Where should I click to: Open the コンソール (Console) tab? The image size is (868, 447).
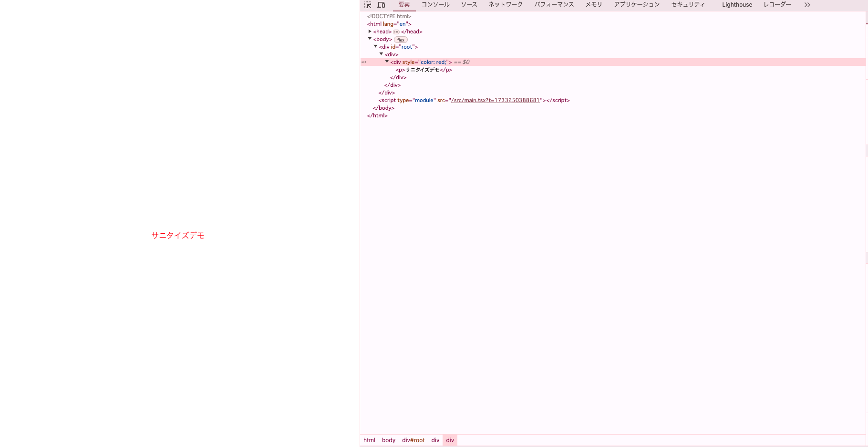click(435, 5)
